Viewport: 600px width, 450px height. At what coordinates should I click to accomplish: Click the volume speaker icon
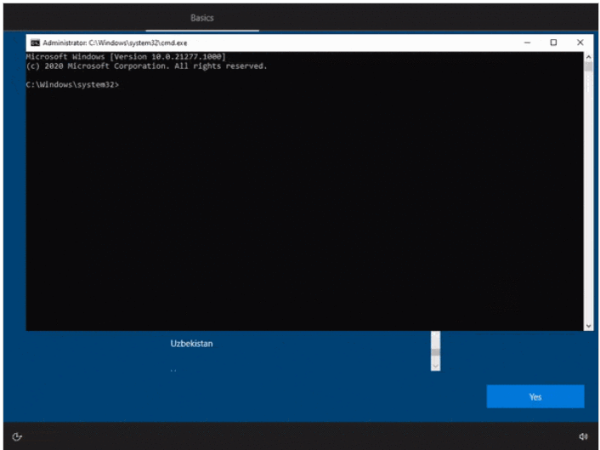(x=583, y=436)
